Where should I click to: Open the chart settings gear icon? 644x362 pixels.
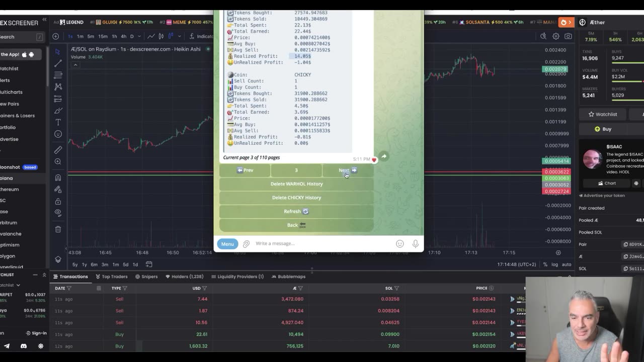pyautogui.click(x=556, y=36)
